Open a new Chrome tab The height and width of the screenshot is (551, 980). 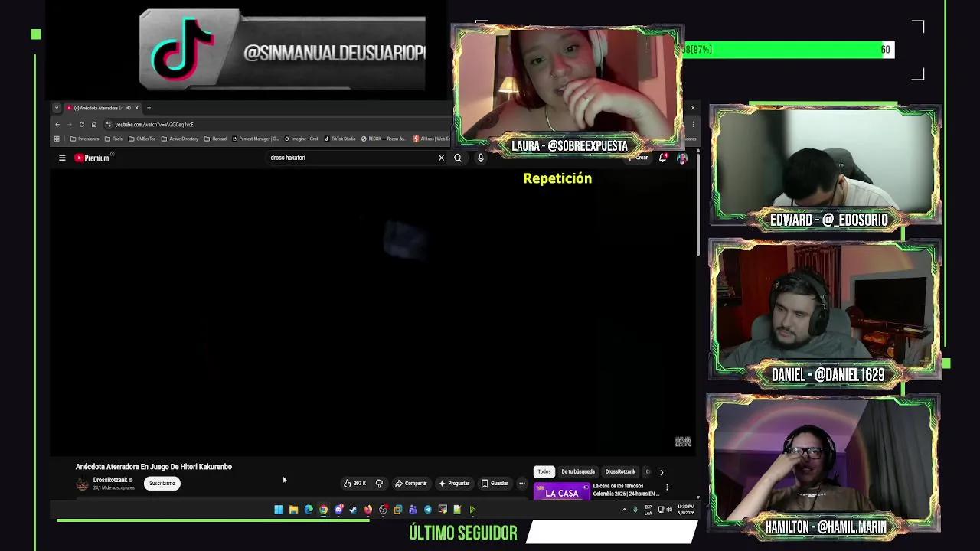click(149, 108)
